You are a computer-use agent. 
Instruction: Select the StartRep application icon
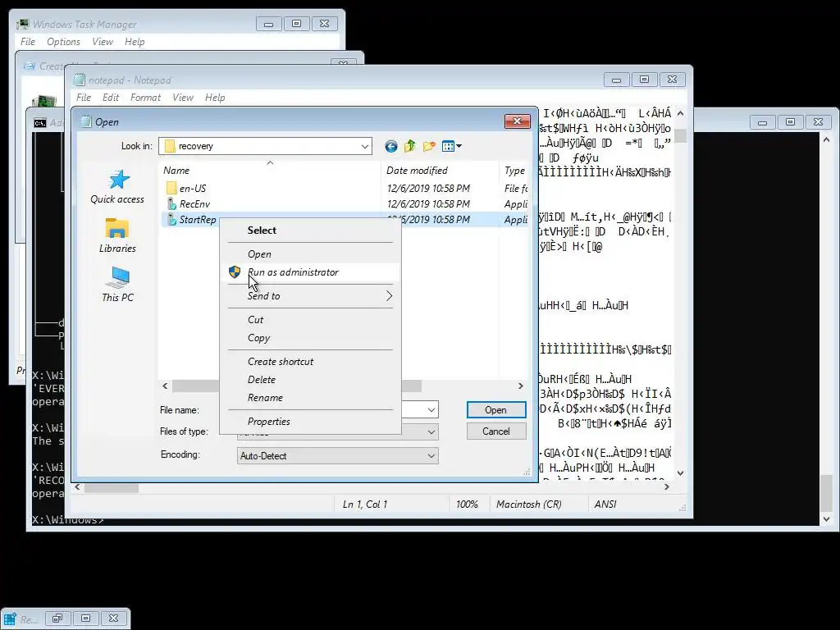point(171,219)
